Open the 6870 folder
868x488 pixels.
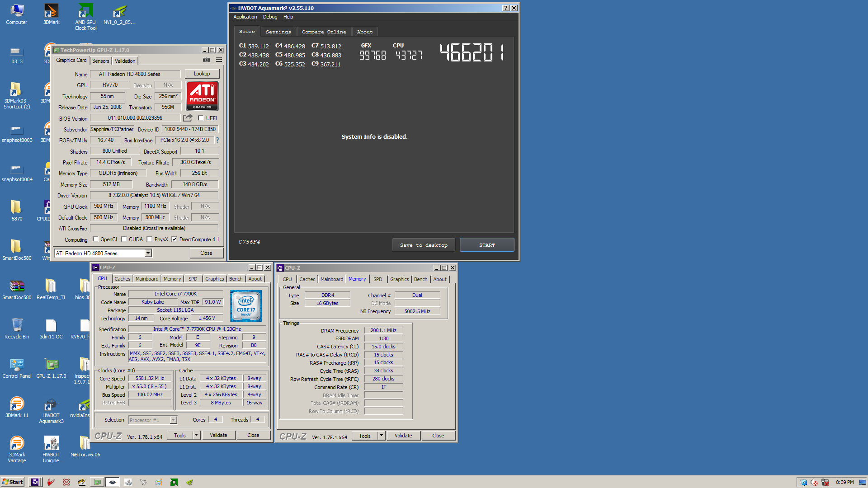pos(17,211)
